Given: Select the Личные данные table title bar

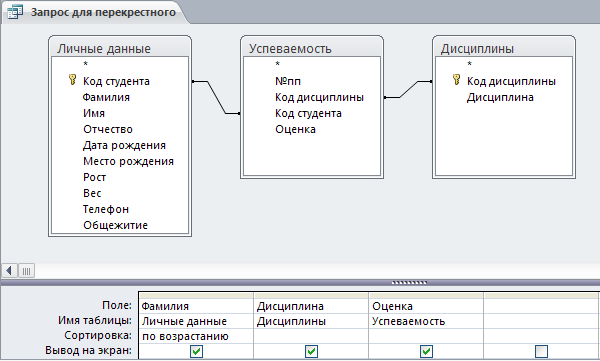Looking at the screenshot, I should [x=120, y=48].
